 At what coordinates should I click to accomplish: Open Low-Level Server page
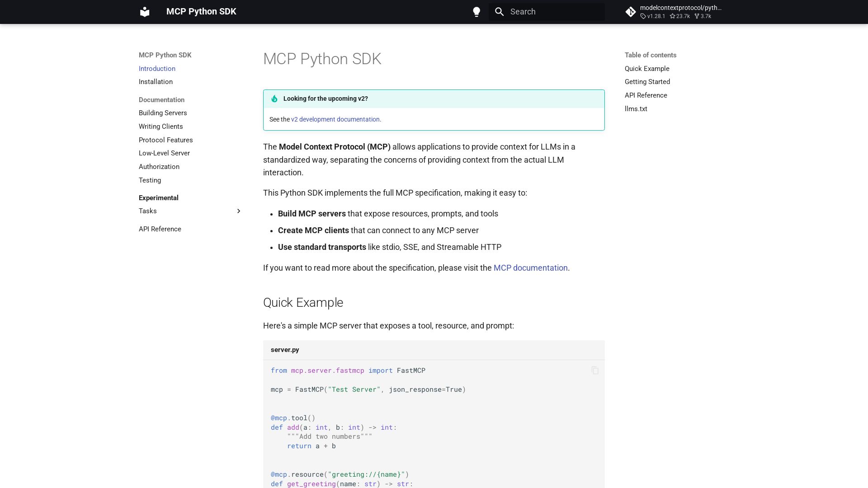[164, 153]
